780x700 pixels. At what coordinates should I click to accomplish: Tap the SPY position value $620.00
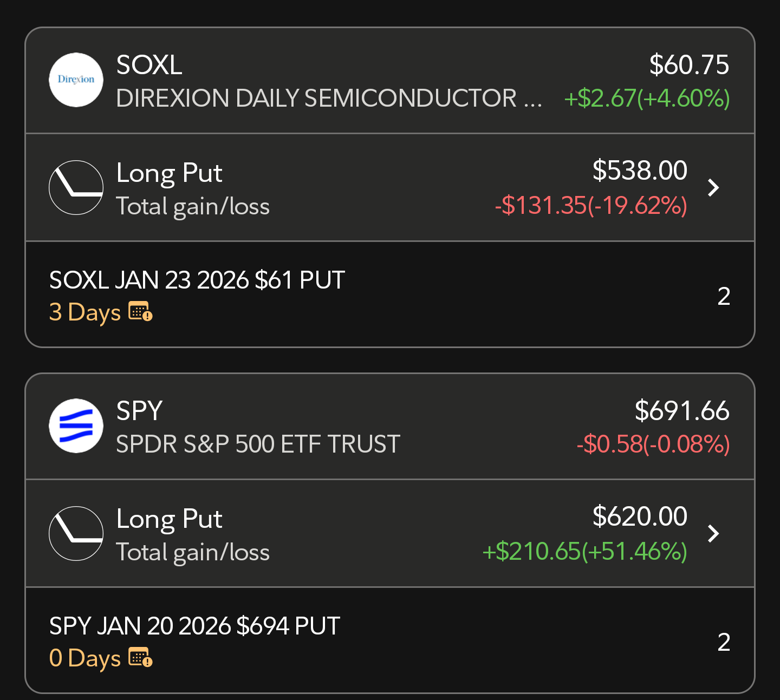point(640,516)
